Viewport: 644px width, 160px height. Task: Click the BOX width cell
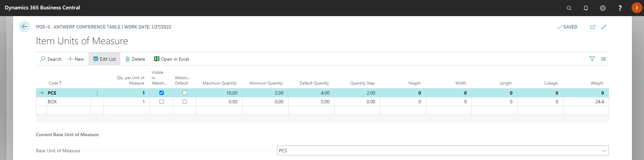(449, 102)
